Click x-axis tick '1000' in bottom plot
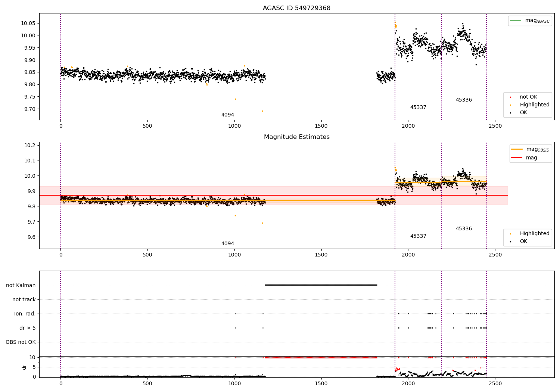Viewport: 560px width, 392px height. 234,384
